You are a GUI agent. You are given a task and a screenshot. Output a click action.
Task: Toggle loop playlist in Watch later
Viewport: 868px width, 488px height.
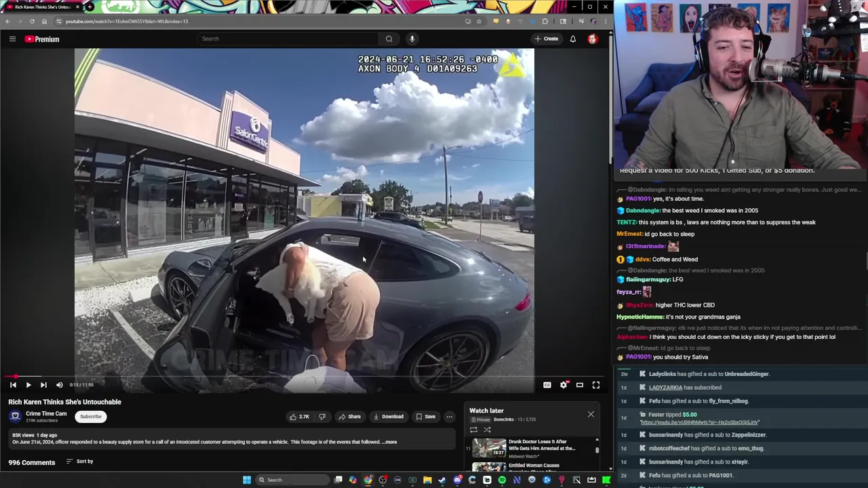[x=473, y=430]
